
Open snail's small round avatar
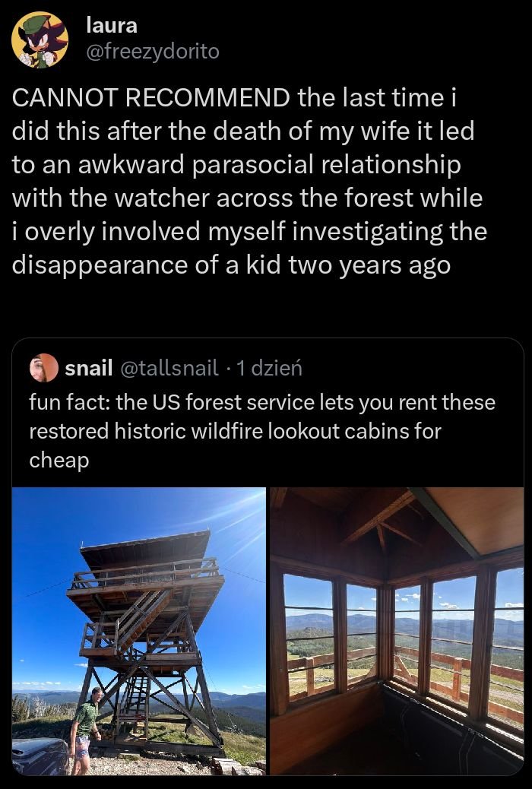pyautogui.click(x=44, y=368)
